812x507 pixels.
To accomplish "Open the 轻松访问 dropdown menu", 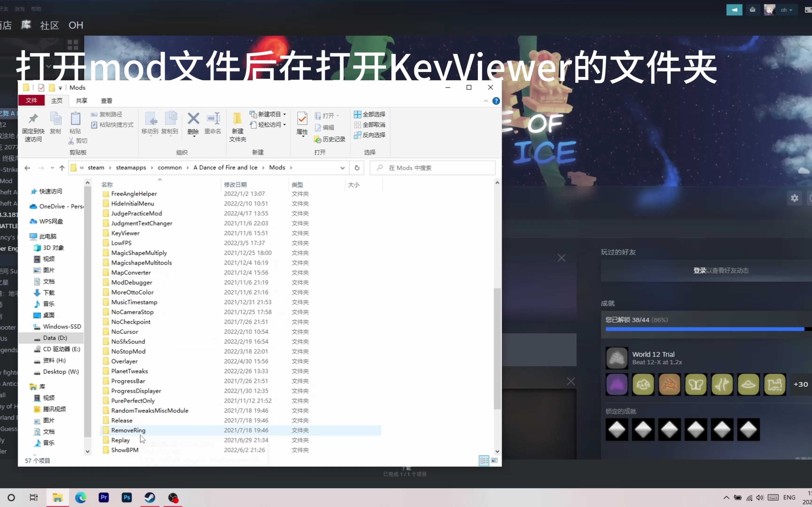I will [x=285, y=125].
